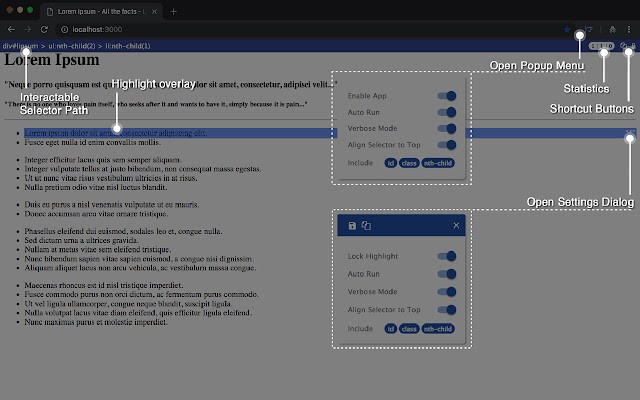Toggle Verbose Mode in the settings dialog
Image resolution: width=640 pixels, height=400 pixels.
pyautogui.click(x=447, y=292)
